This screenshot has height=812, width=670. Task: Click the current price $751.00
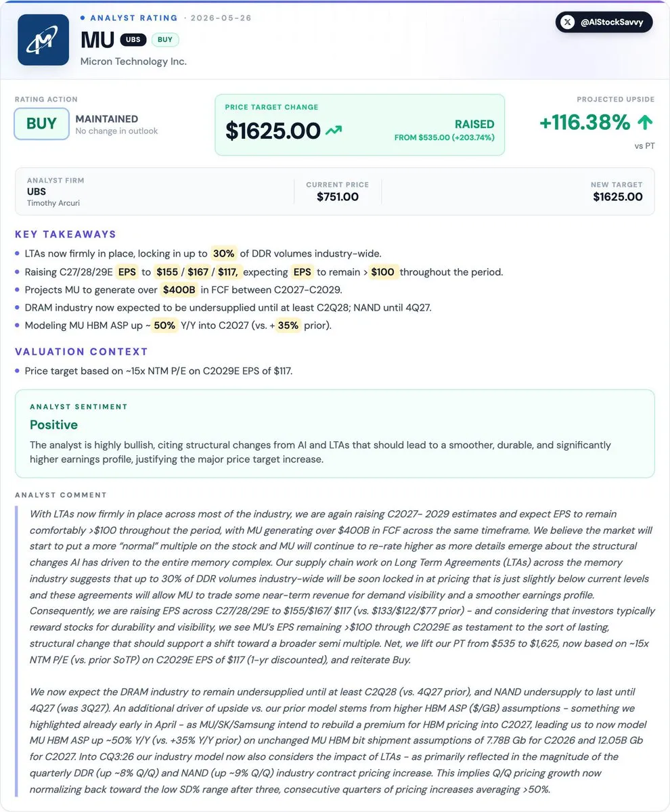[338, 197]
